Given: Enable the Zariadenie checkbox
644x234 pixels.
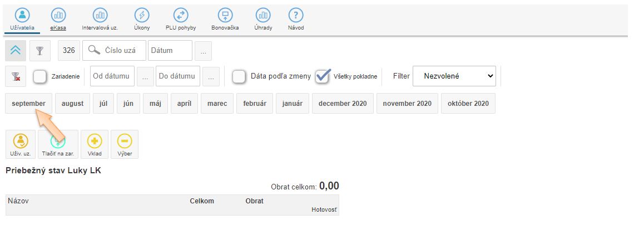Looking at the screenshot, I should pyautogui.click(x=40, y=76).
